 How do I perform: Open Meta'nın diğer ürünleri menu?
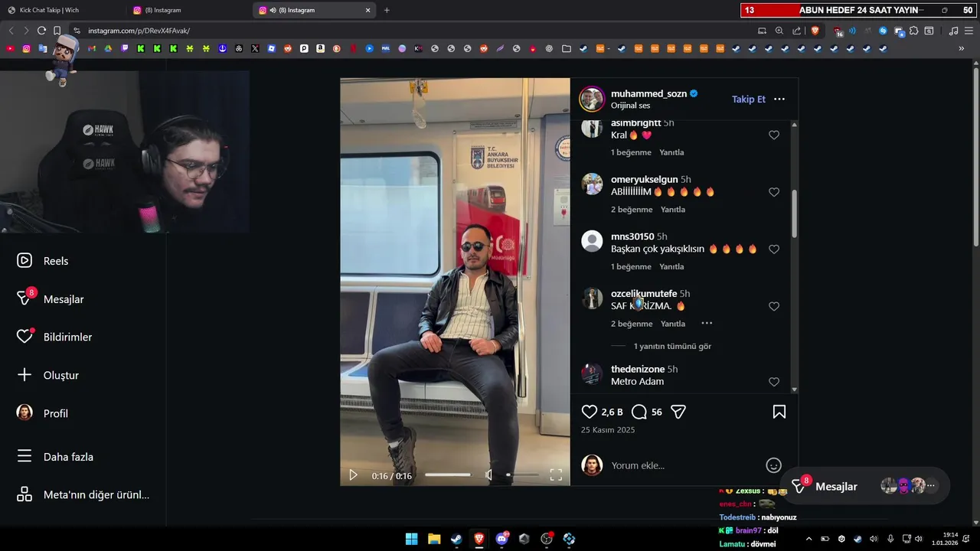tap(83, 494)
